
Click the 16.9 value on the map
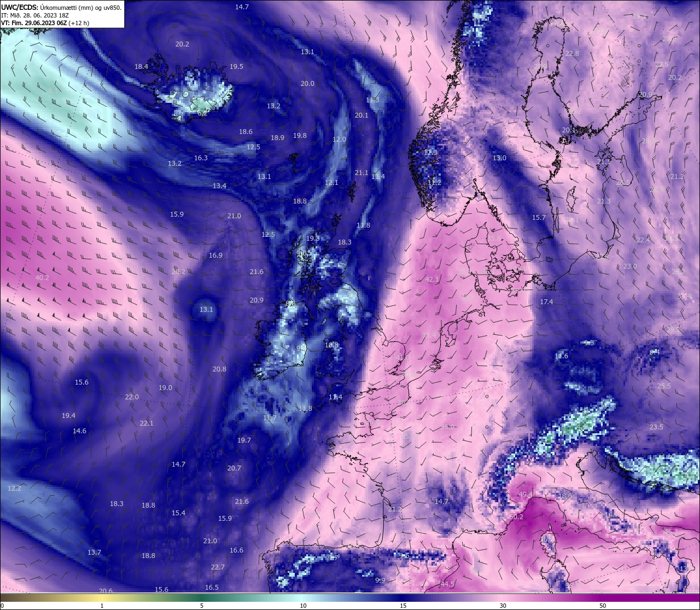coord(215,255)
